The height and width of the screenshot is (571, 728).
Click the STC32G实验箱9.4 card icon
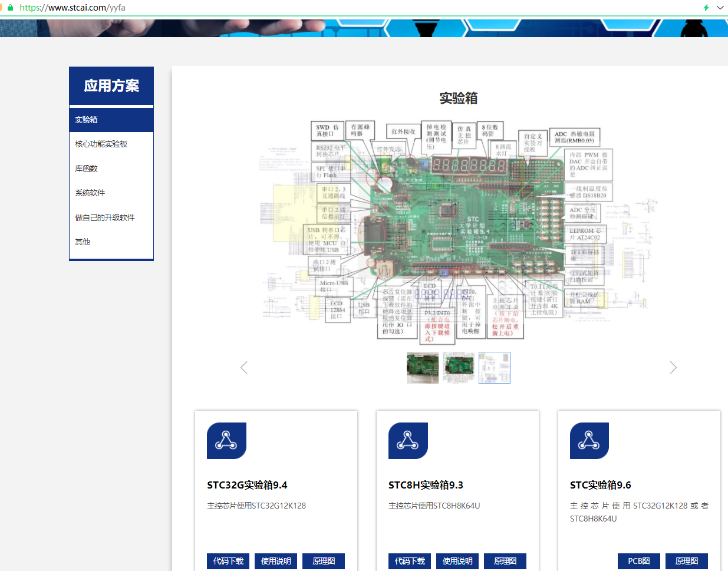[226, 441]
